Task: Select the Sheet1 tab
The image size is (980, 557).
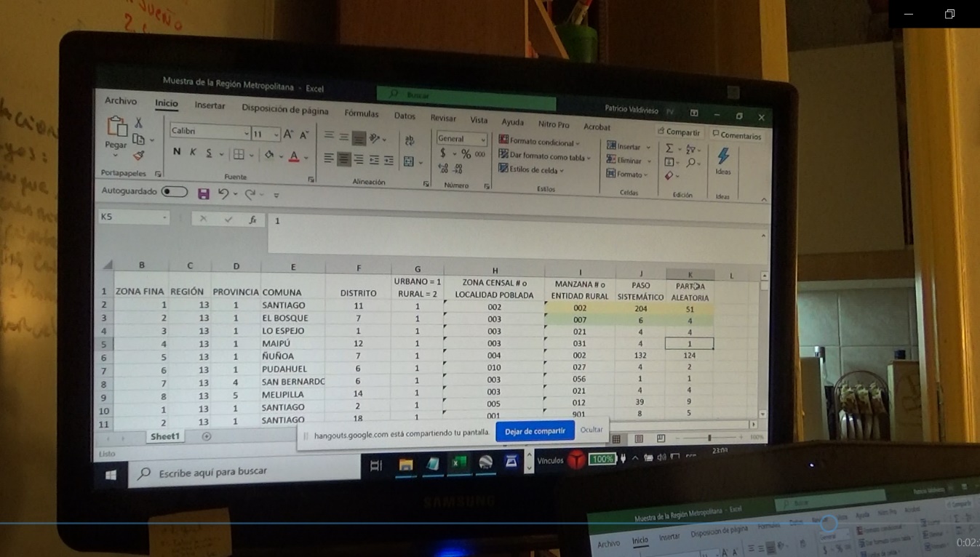Action: (165, 436)
